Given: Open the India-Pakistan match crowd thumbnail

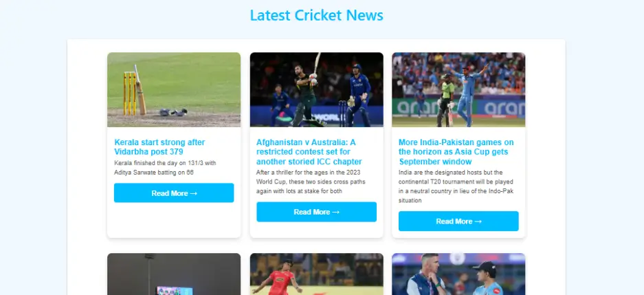Looking at the screenshot, I should 458,89.
